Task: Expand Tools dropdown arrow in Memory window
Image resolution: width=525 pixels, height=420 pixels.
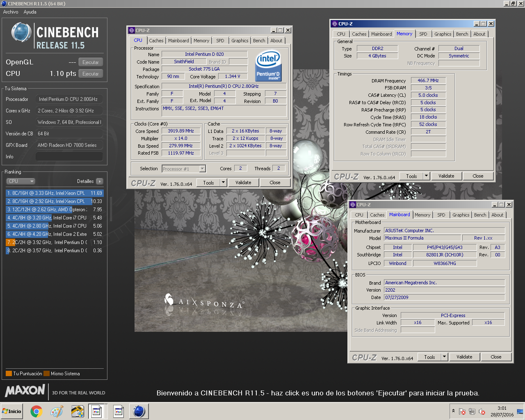Action: coord(426,176)
